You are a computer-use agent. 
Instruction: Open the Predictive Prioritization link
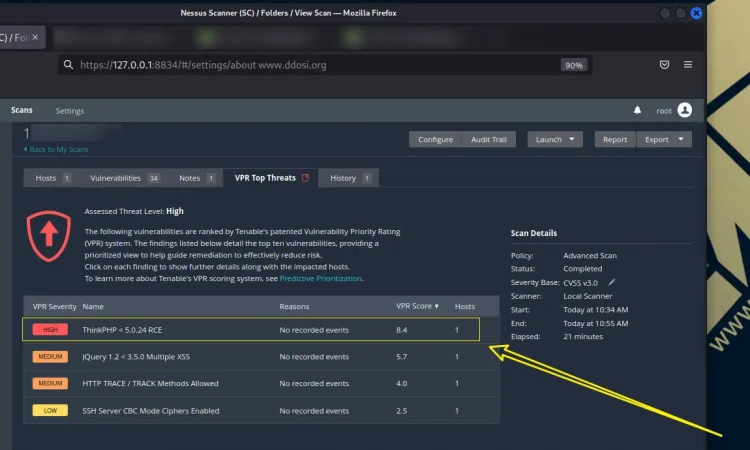pos(320,279)
